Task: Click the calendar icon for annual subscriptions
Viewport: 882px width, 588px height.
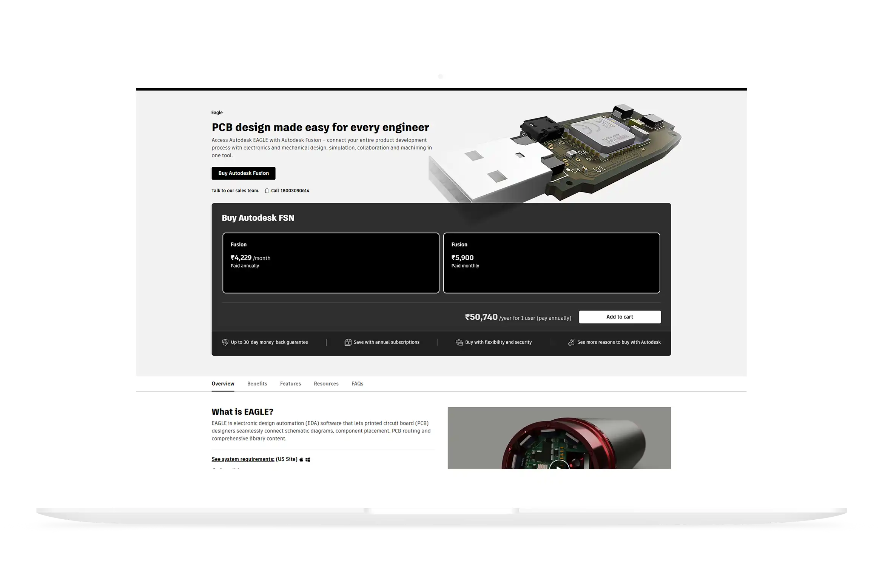Action: click(x=348, y=342)
